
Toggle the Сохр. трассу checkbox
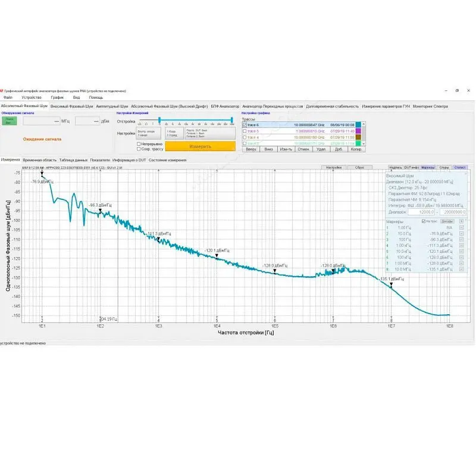(x=139, y=148)
